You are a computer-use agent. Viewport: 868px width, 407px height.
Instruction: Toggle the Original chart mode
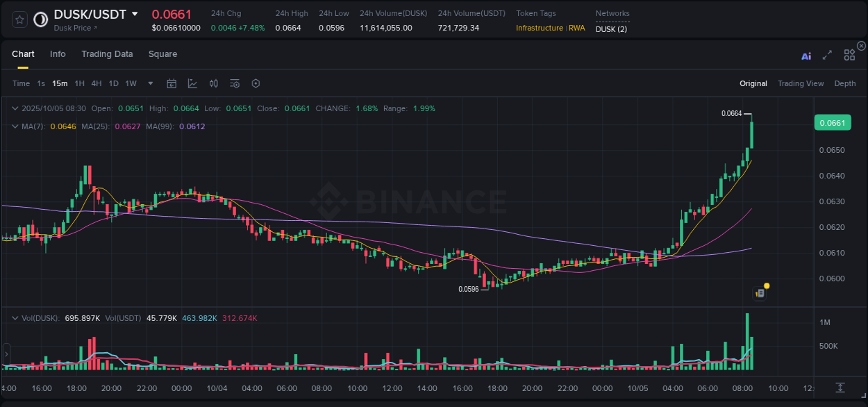(753, 83)
